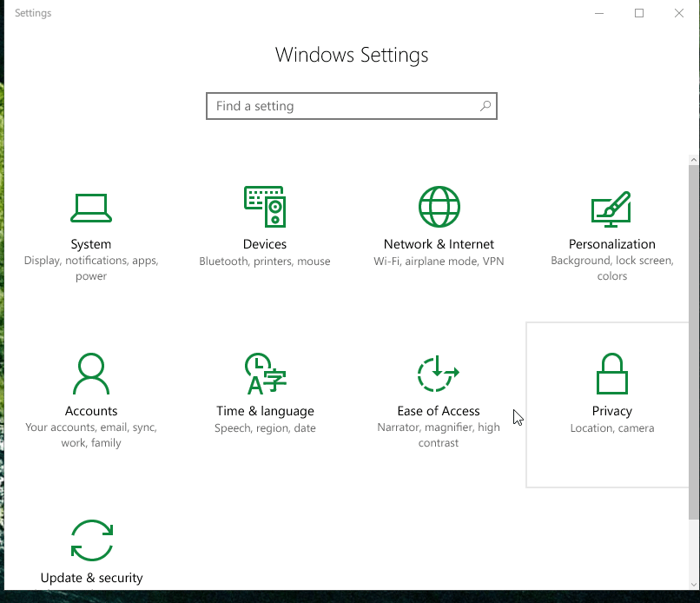Select the Network & Internet label

pos(439,244)
